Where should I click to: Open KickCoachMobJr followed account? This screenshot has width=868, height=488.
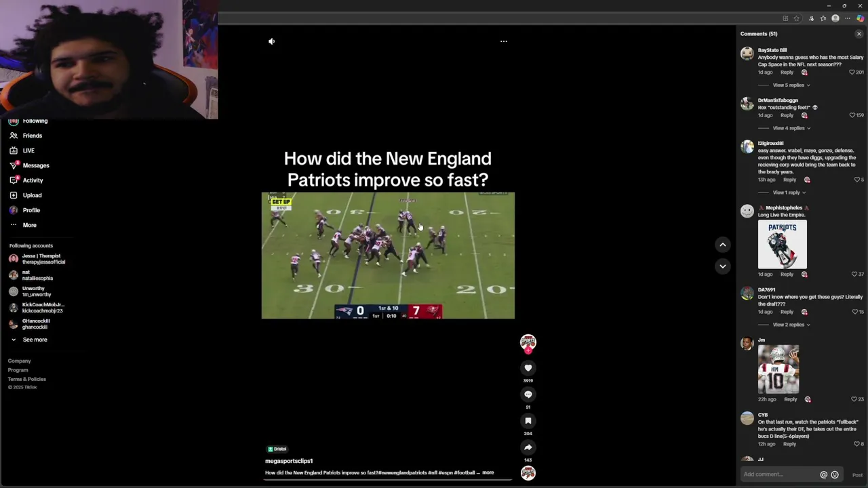(37, 308)
